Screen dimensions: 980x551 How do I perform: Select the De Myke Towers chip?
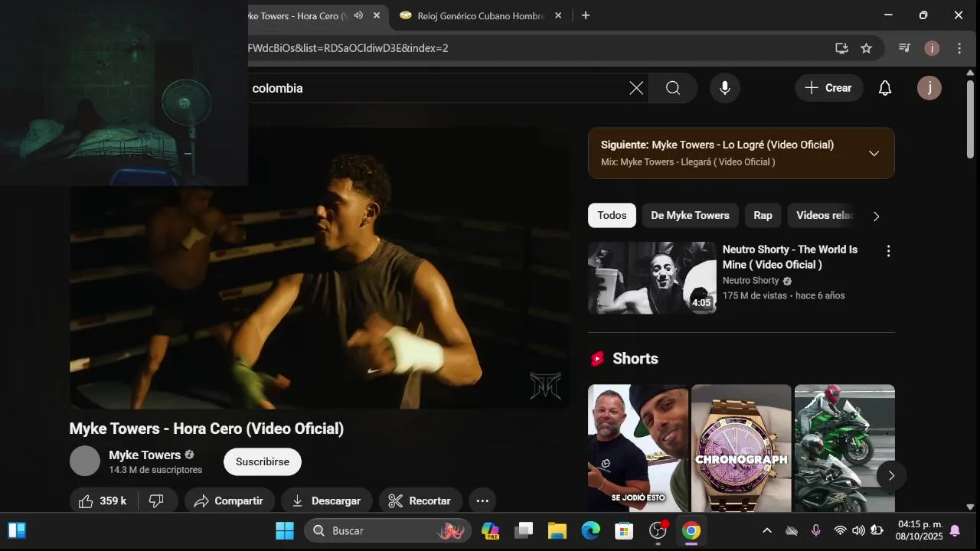(690, 215)
